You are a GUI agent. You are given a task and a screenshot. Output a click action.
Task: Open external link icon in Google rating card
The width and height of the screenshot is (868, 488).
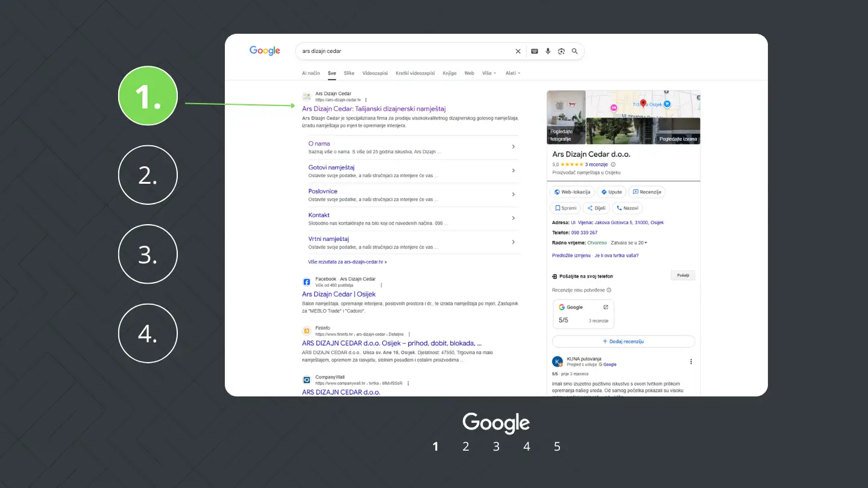(x=606, y=307)
